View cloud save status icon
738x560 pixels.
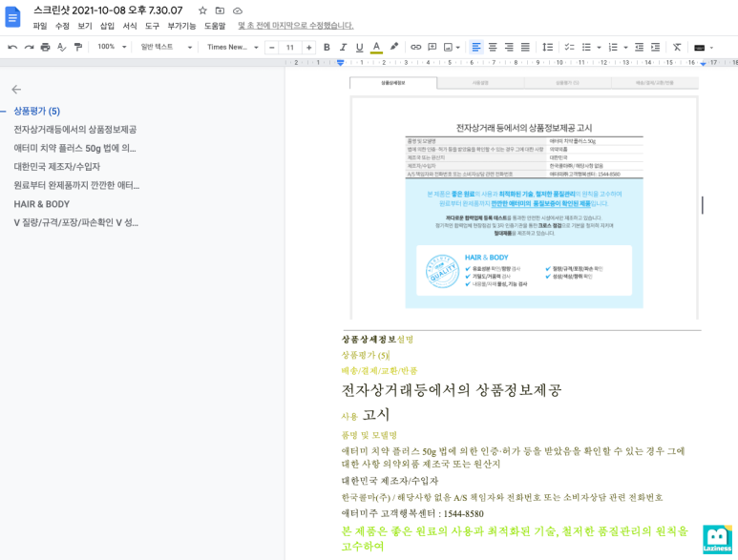[238, 10]
